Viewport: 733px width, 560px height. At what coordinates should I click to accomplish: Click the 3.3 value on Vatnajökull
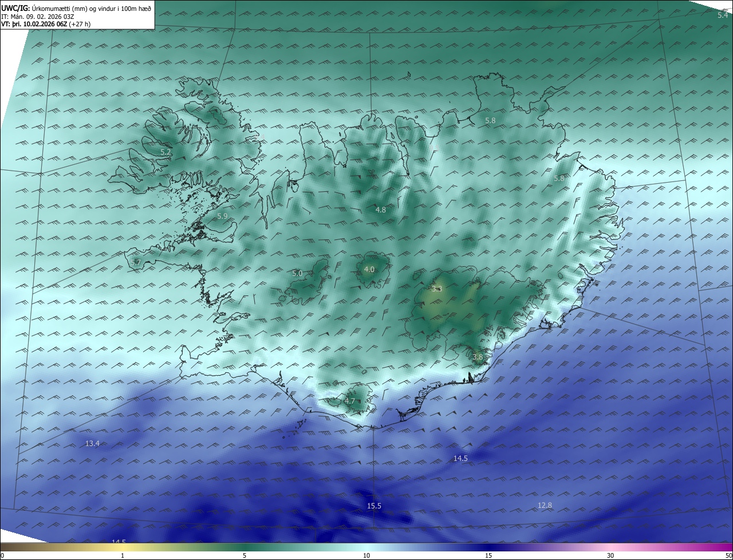point(437,289)
